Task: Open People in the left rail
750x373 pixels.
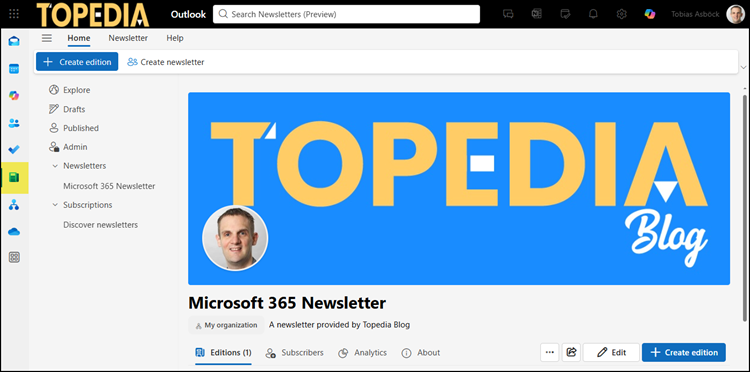Action: tap(14, 123)
